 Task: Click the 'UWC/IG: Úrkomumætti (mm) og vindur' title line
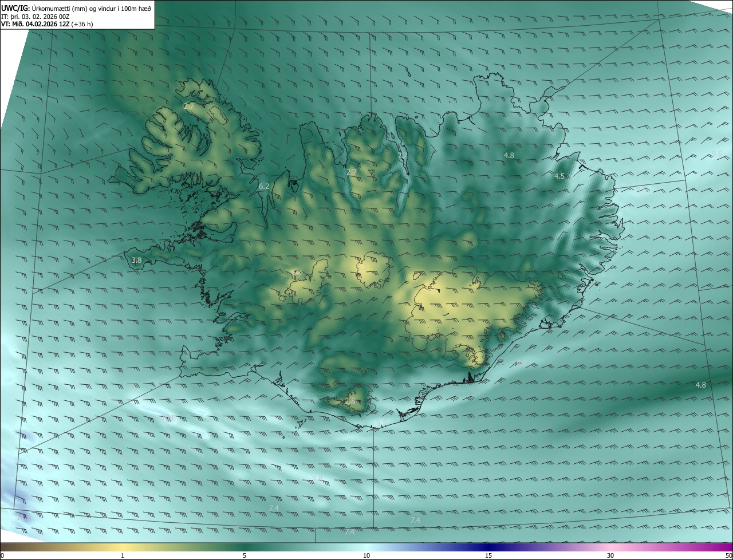76,7
